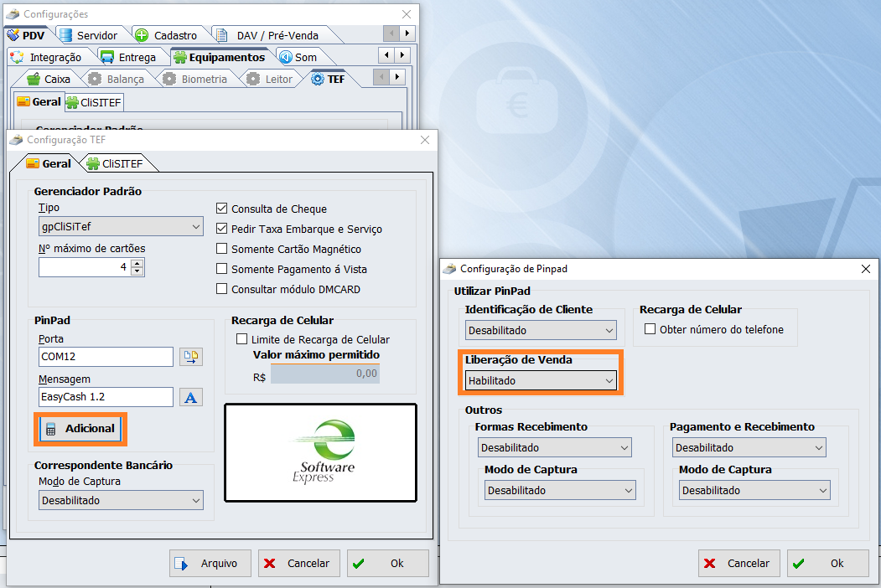The image size is (881, 588).
Task: Switch to the Som tab
Action: pyautogui.click(x=298, y=57)
